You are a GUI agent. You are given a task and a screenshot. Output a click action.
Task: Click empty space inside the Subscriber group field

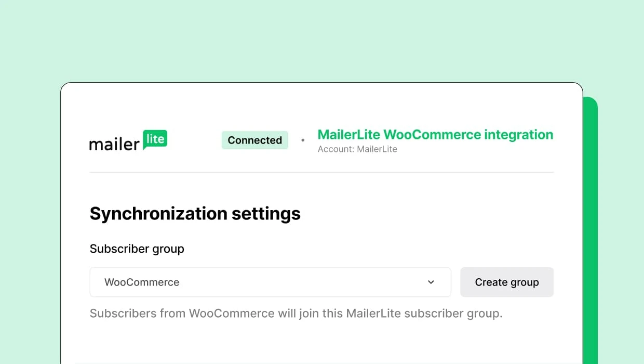click(312, 282)
